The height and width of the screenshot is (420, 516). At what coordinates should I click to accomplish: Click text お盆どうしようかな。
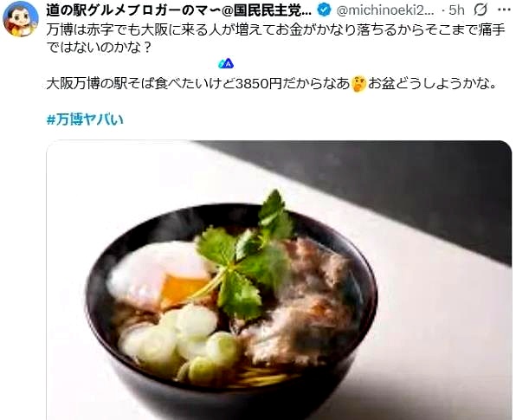pos(432,84)
